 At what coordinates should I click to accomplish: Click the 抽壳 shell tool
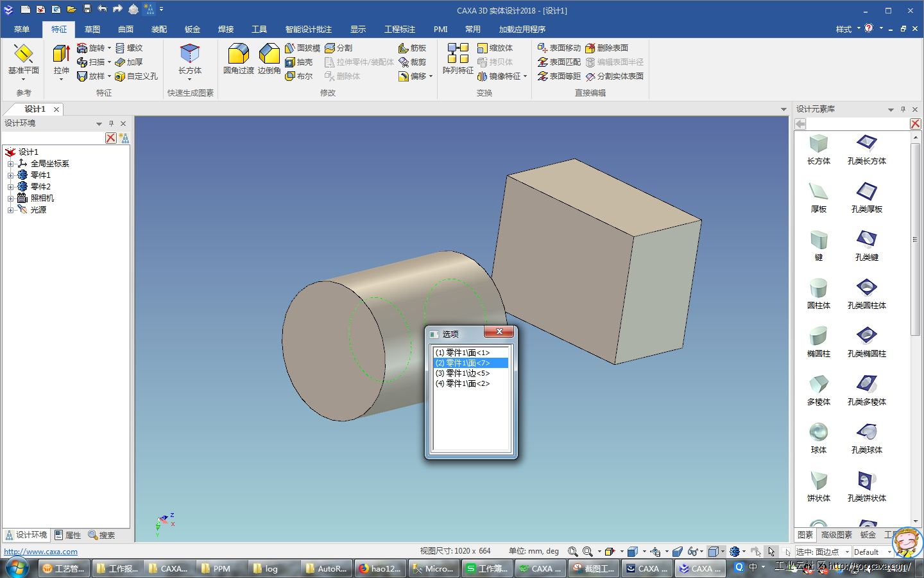pyautogui.click(x=298, y=62)
